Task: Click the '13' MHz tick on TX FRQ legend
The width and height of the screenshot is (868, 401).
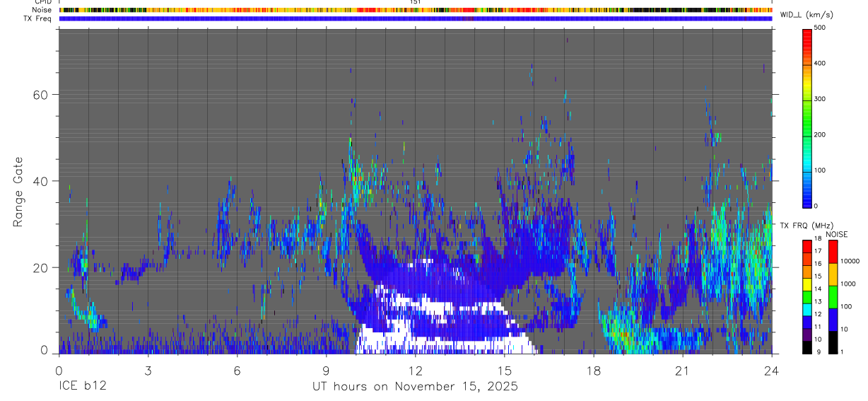Action: tap(818, 301)
